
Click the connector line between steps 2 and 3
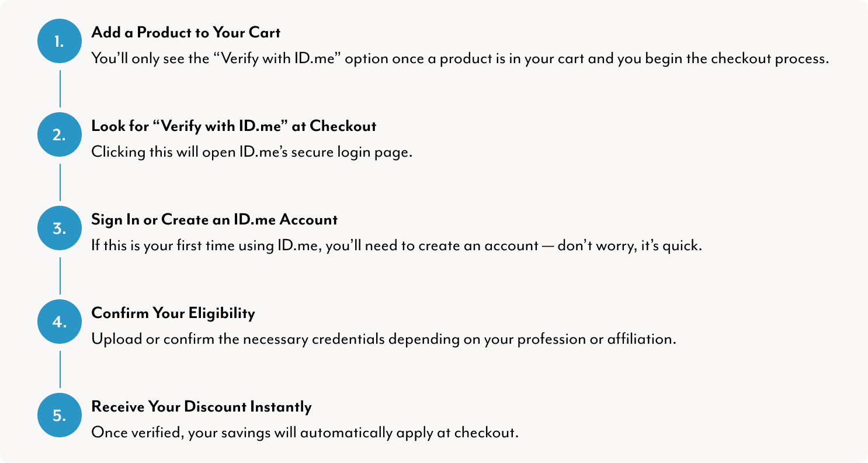tap(60, 182)
